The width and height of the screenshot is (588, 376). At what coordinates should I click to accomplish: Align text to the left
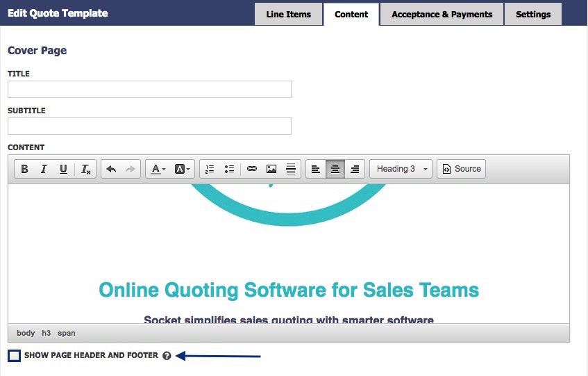pyautogui.click(x=316, y=169)
